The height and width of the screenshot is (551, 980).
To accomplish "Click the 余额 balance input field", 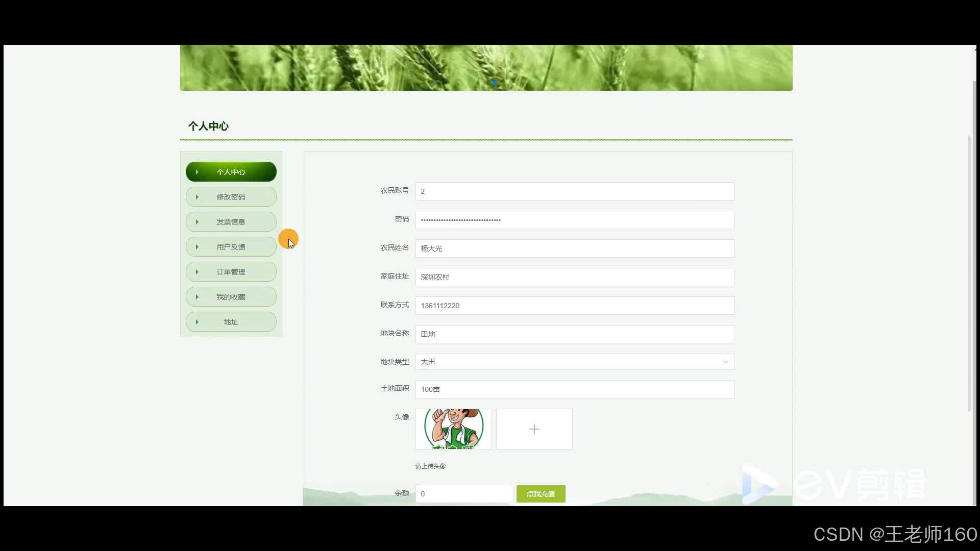I will pos(463,494).
